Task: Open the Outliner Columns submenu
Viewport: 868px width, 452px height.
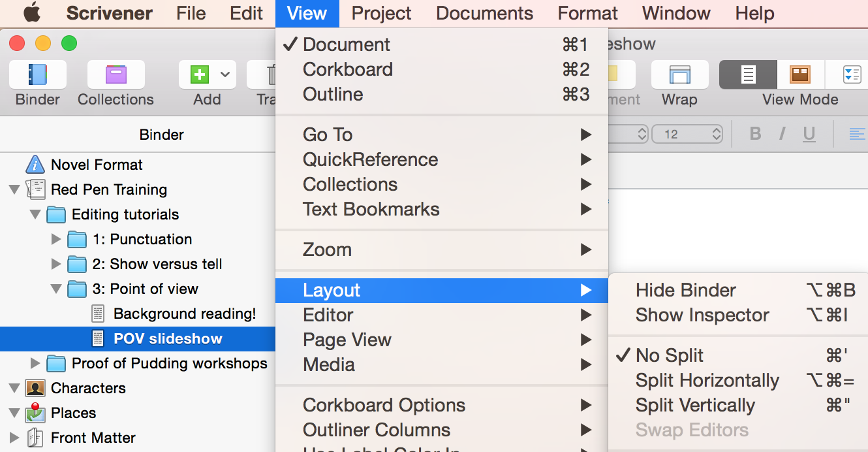Action: [x=442, y=430]
